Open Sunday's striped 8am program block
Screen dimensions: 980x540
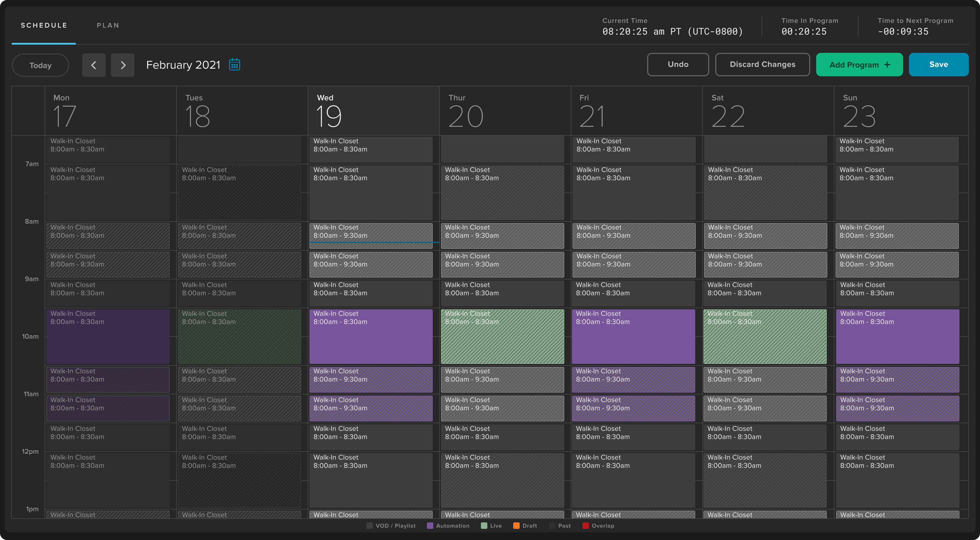click(897, 236)
